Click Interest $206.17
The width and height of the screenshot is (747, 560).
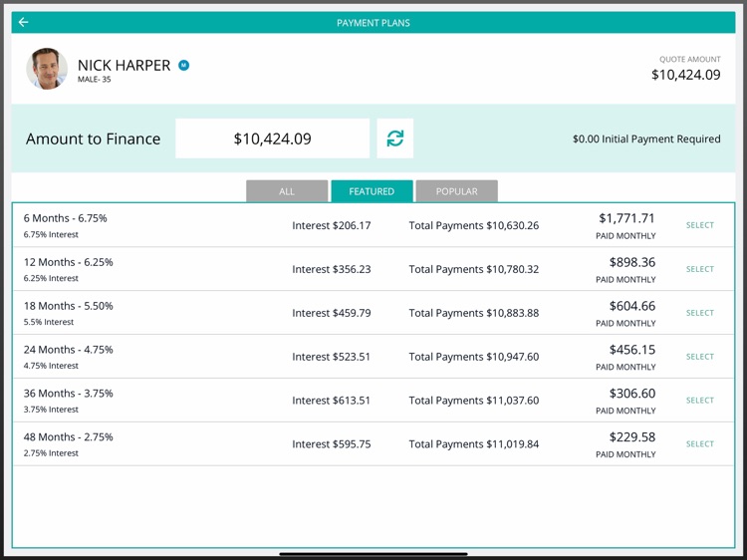coord(331,225)
